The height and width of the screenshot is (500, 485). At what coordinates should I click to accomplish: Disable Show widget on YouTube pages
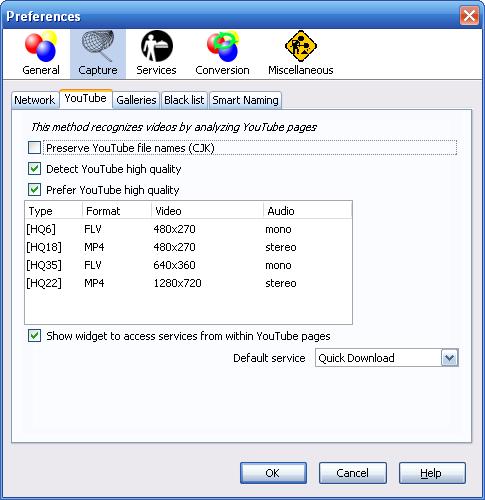pos(34,336)
